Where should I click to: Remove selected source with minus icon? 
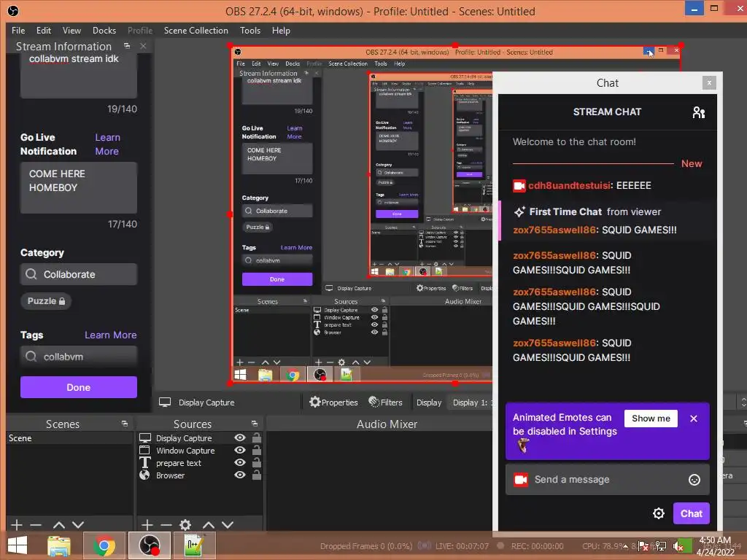(166, 525)
